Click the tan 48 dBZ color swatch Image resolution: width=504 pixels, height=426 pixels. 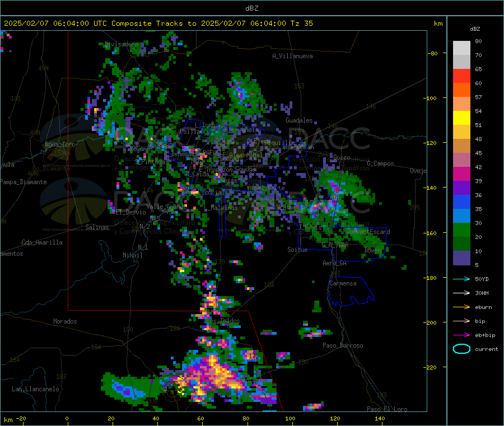461,146
